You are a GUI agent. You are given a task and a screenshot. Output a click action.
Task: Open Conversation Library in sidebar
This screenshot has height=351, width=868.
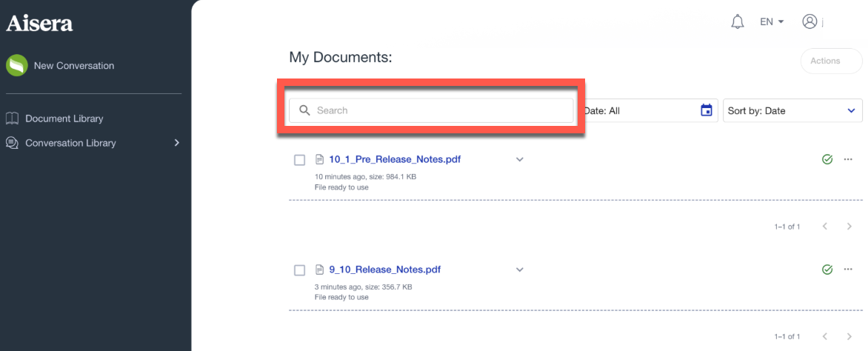[70, 143]
